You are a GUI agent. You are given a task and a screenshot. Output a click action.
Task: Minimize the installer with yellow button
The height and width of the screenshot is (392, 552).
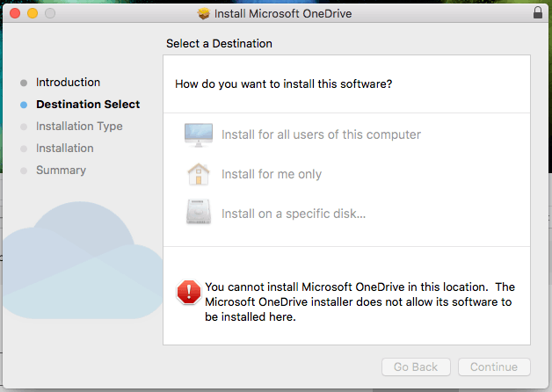33,13
